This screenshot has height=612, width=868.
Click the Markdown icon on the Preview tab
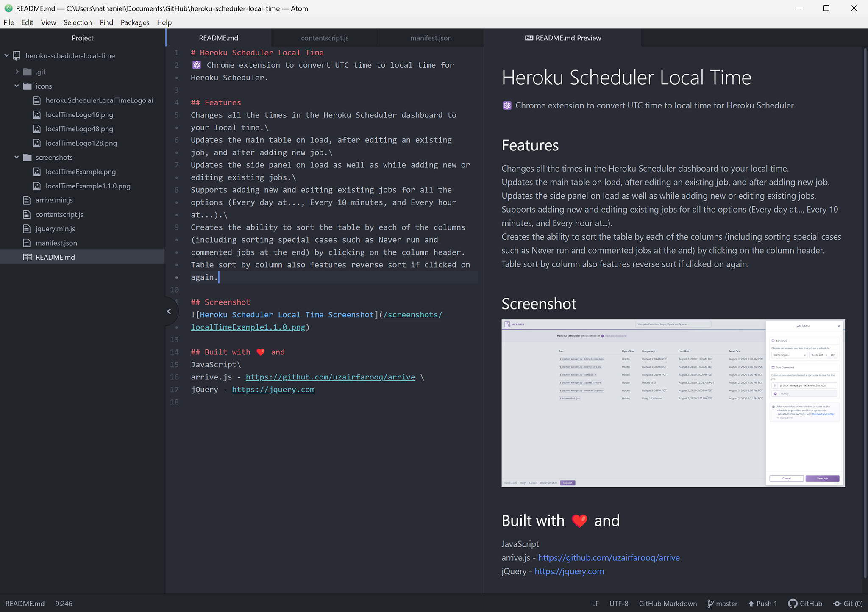pos(529,38)
